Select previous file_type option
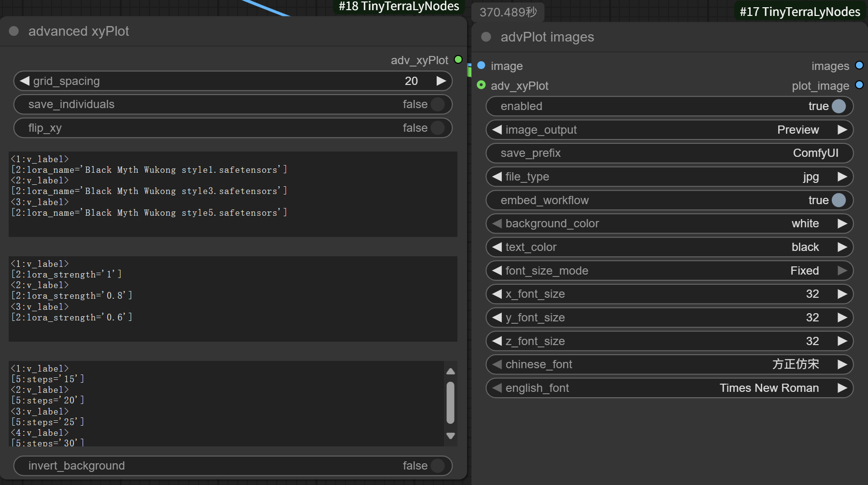 tap(497, 177)
